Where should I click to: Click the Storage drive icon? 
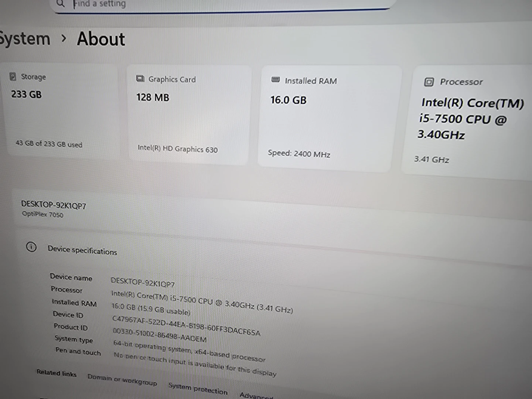(13, 76)
